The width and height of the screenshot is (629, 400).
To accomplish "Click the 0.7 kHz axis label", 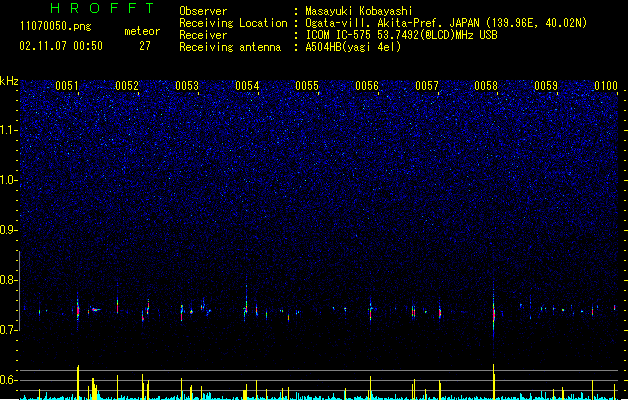I will (9, 330).
